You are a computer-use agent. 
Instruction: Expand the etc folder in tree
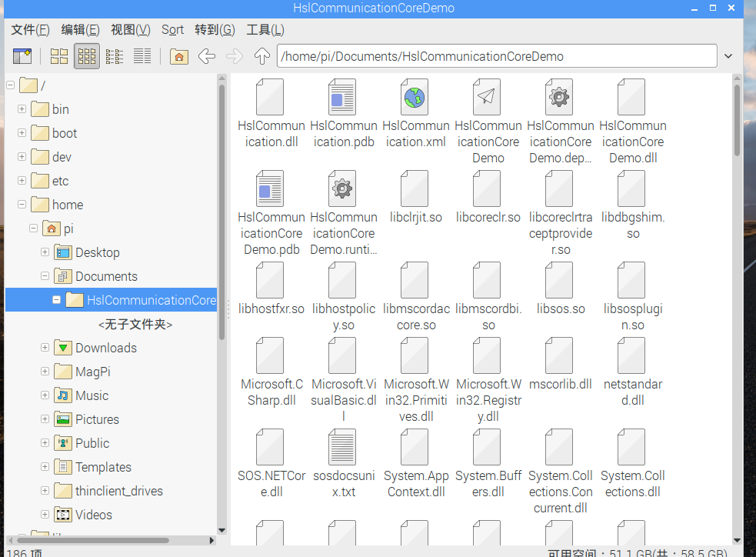(22, 180)
